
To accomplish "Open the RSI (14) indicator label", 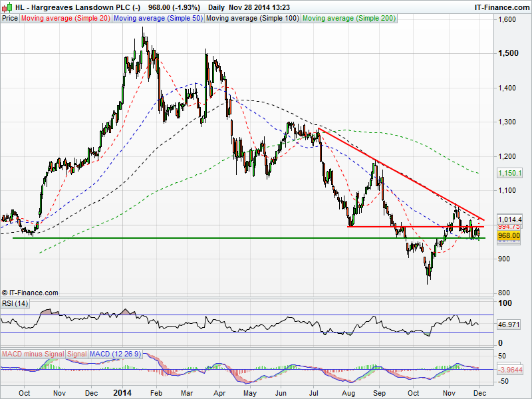I will tap(14, 304).
